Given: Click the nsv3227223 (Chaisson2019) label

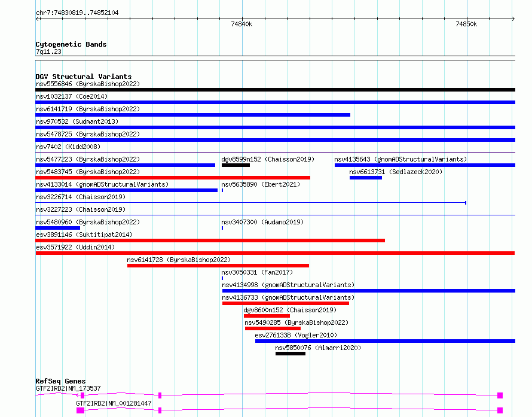Looking at the screenshot, I should click(81, 209).
